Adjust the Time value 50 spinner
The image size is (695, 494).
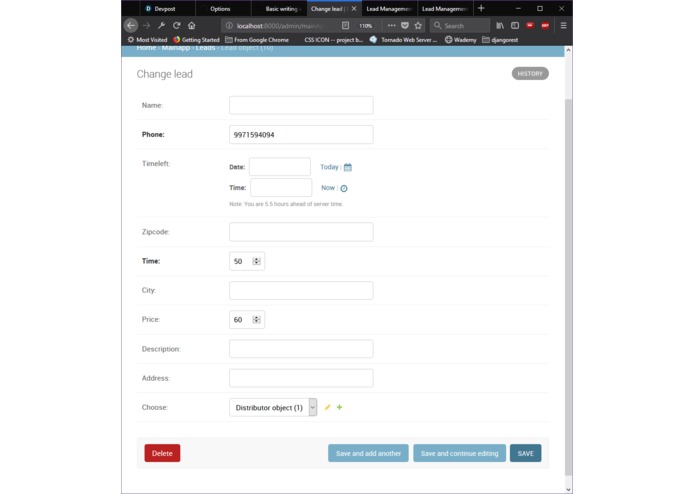(256, 261)
